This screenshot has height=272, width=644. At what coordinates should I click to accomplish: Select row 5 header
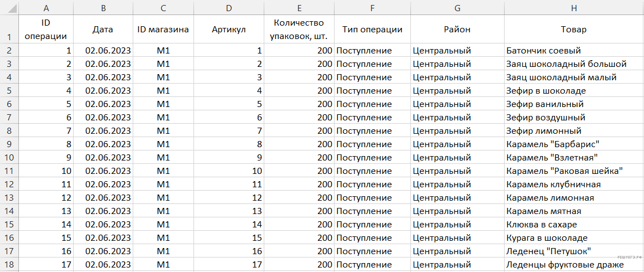(x=9, y=91)
